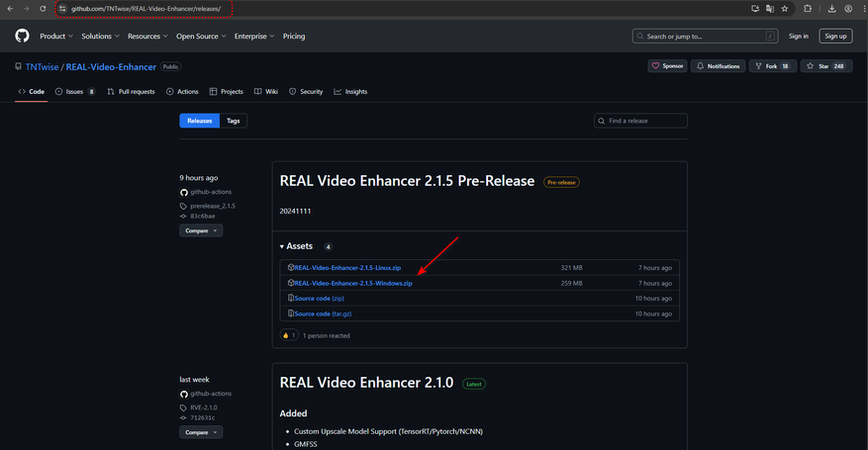Select the Releases toggle button
The height and width of the screenshot is (450, 868).
click(x=199, y=121)
